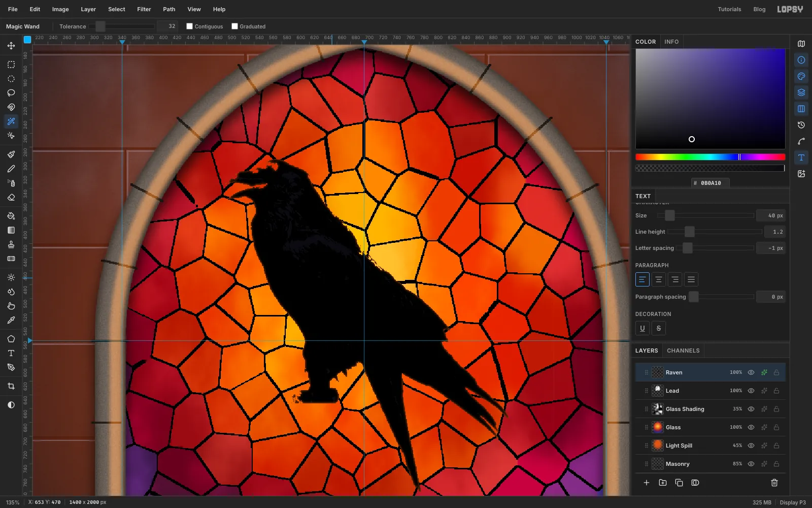Viewport: 812px width, 508px height.
Task: Click the text Size value field
Action: tap(770, 215)
